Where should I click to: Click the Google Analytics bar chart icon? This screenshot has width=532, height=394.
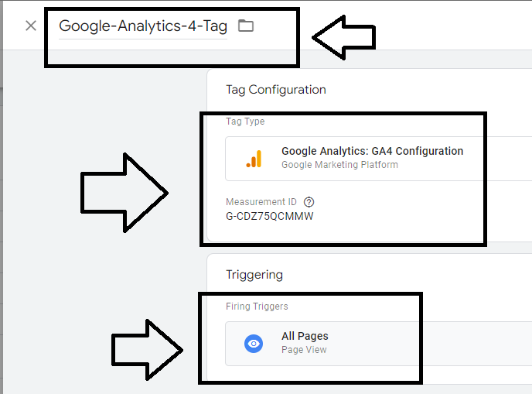254,158
